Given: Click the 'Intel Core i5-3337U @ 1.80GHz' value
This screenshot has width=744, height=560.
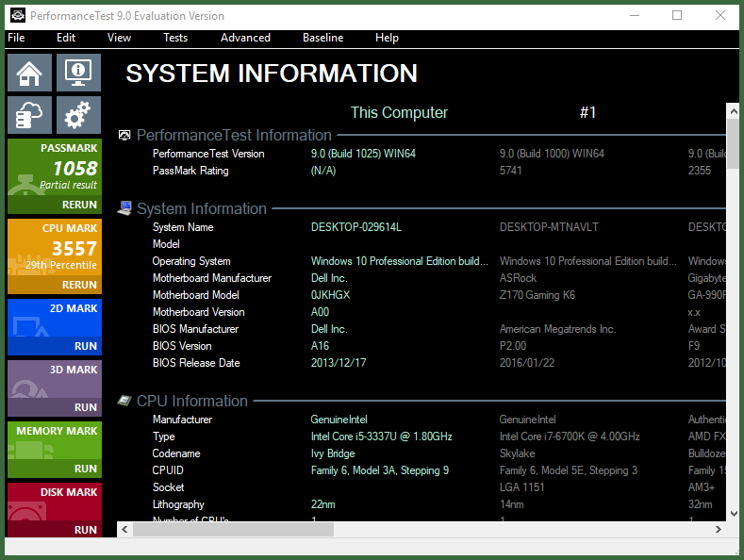Looking at the screenshot, I should pyautogui.click(x=382, y=436).
